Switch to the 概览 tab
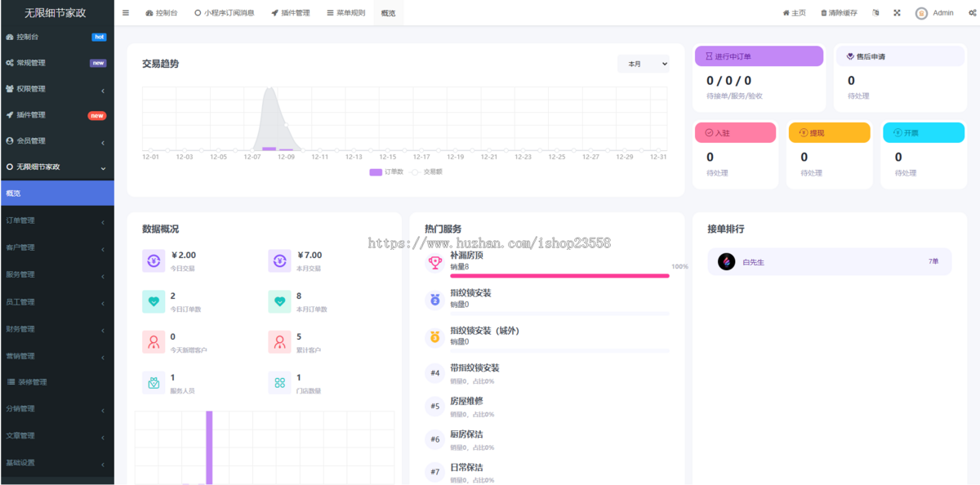 click(388, 12)
